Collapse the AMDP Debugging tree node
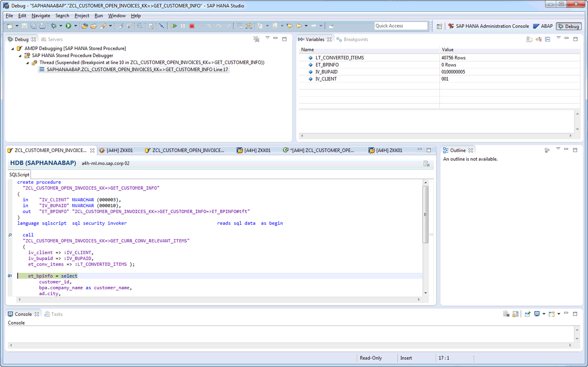This screenshot has width=588, height=367. [x=13, y=49]
